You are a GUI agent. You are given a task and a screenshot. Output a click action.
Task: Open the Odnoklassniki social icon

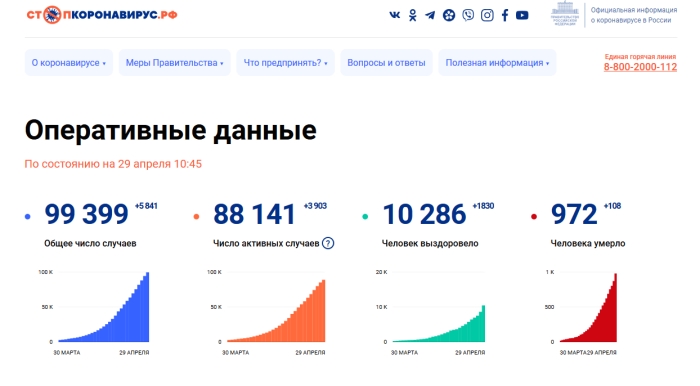point(412,15)
